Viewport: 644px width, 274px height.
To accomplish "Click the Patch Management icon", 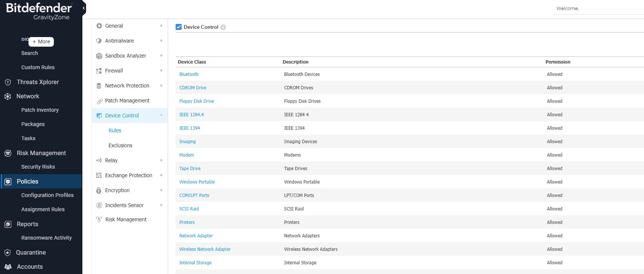I will [x=99, y=101].
